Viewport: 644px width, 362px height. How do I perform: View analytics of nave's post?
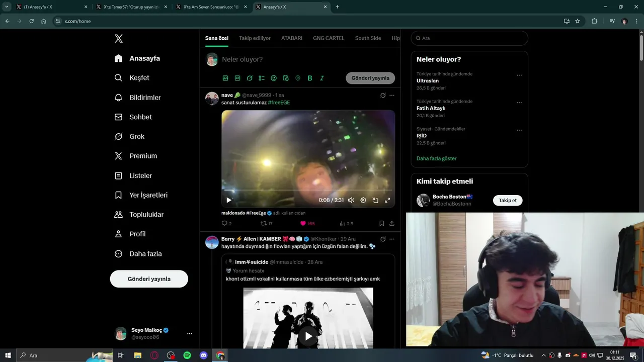tap(346, 223)
